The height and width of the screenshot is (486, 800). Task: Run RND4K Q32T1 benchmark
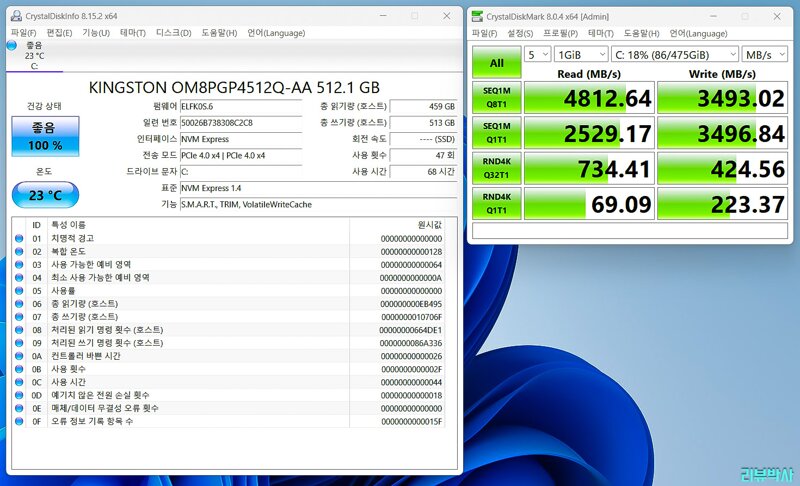496,168
